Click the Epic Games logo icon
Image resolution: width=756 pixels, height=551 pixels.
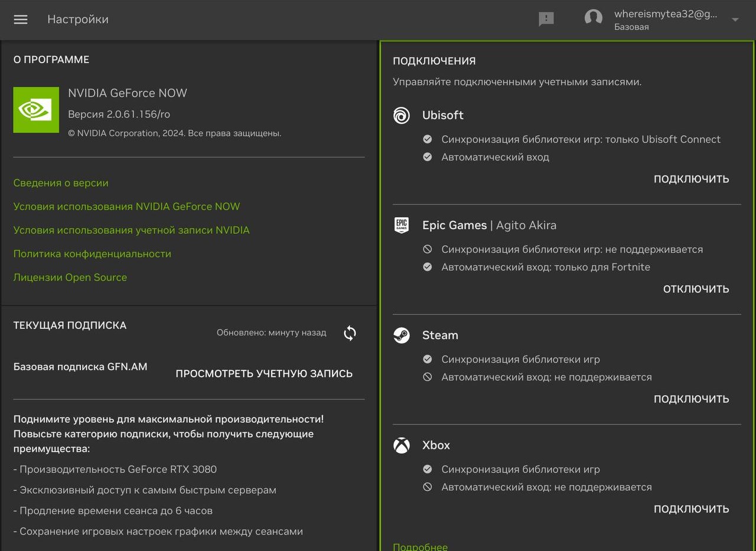click(x=402, y=225)
